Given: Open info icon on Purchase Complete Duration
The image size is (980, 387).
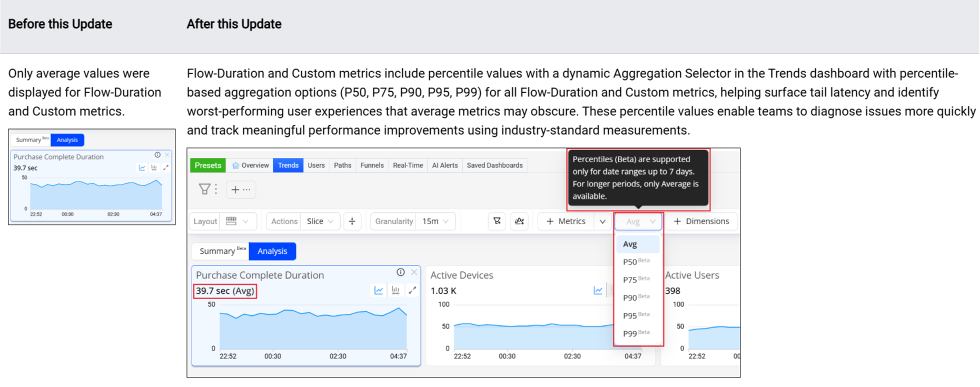Looking at the screenshot, I should pos(400,272).
